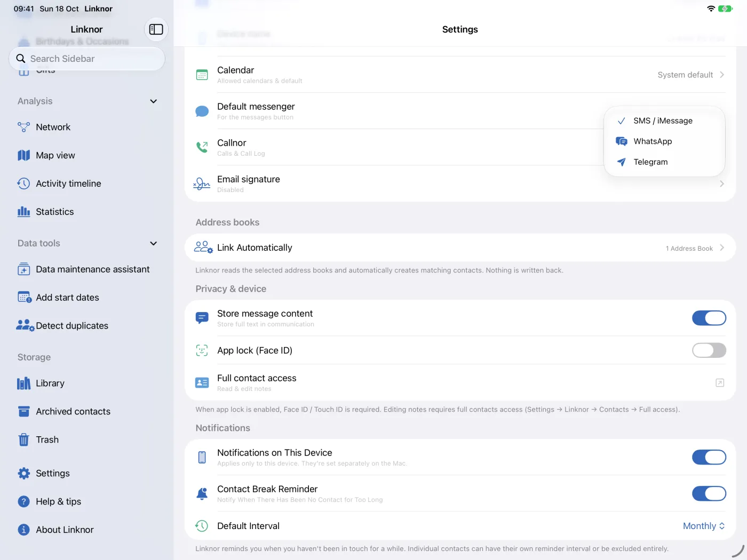Screen dimensions: 747x560
Task: Click the Wi-Fi status icon
Action: [711, 9]
